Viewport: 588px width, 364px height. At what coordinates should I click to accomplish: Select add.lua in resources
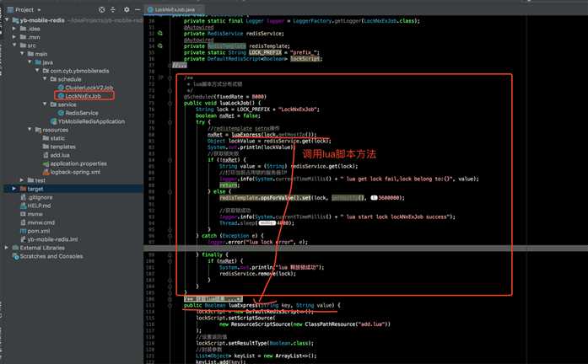pyautogui.click(x=60, y=155)
